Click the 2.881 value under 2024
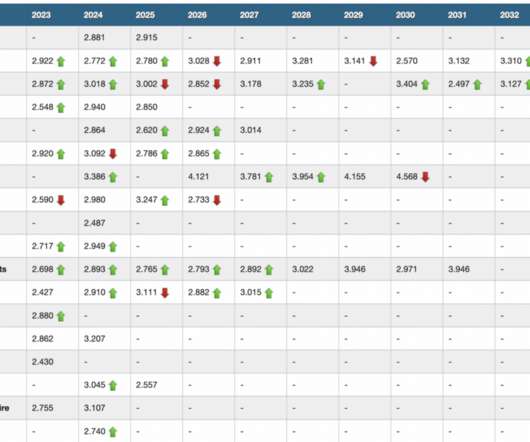 point(94,37)
